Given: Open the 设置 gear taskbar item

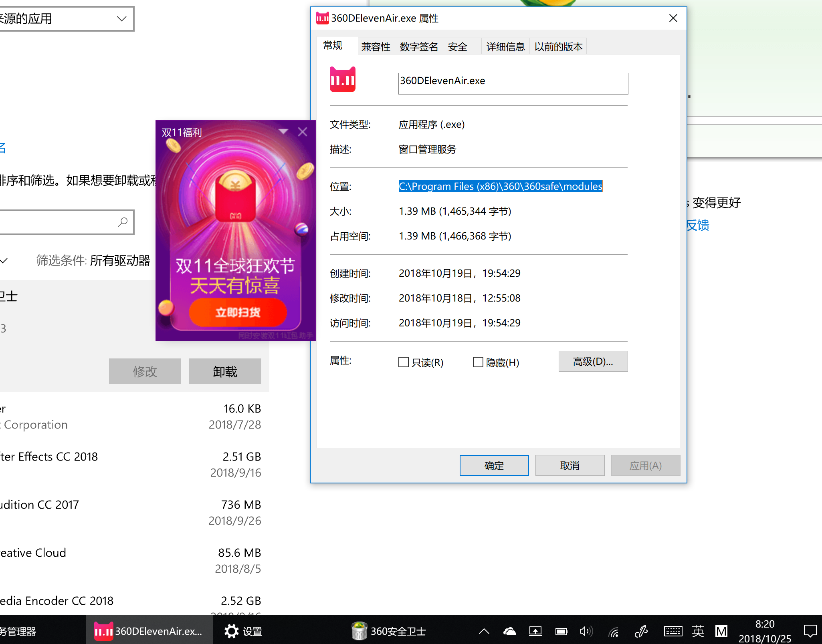Looking at the screenshot, I should [243, 631].
